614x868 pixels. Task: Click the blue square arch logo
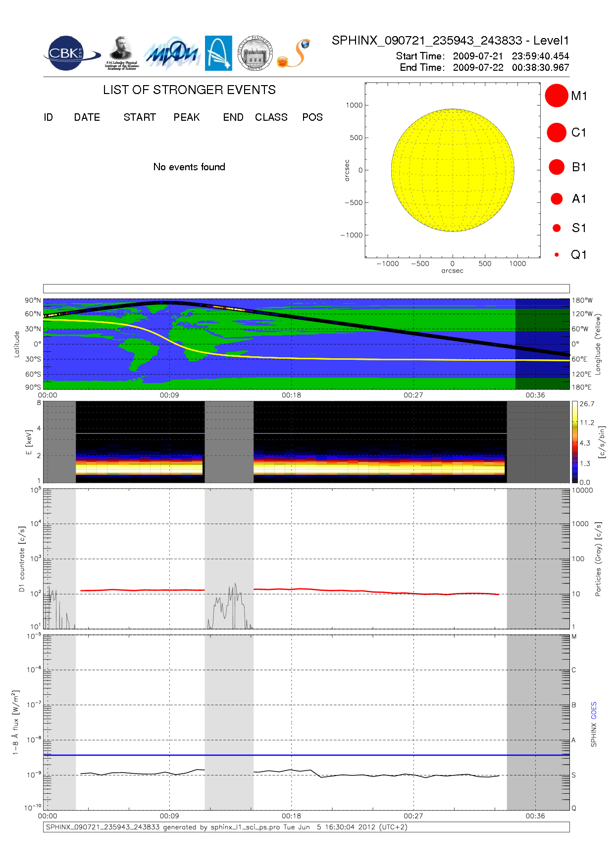coord(218,53)
